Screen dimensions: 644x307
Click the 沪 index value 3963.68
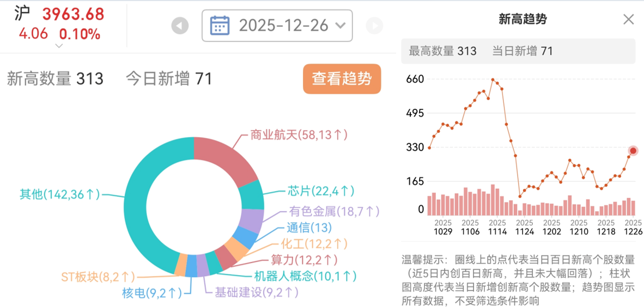[73, 14]
